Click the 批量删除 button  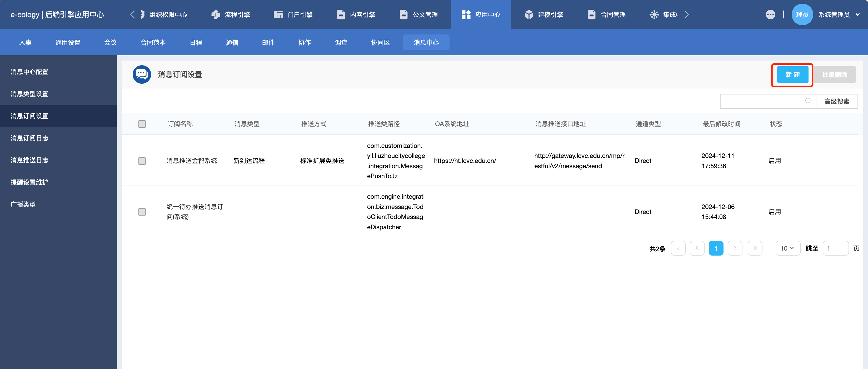point(835,74)
